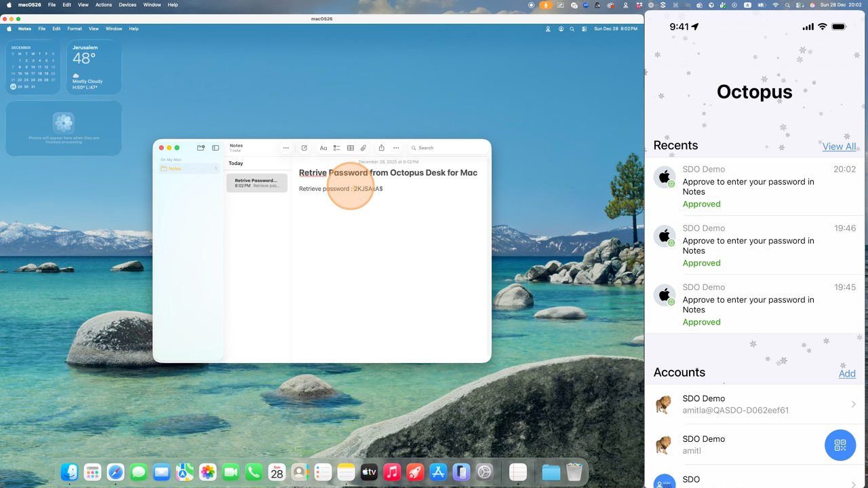Viewport: 868px width, 488px height.
Task: Open the 19:45 SDO Demo approval entry
Action: 756,305
